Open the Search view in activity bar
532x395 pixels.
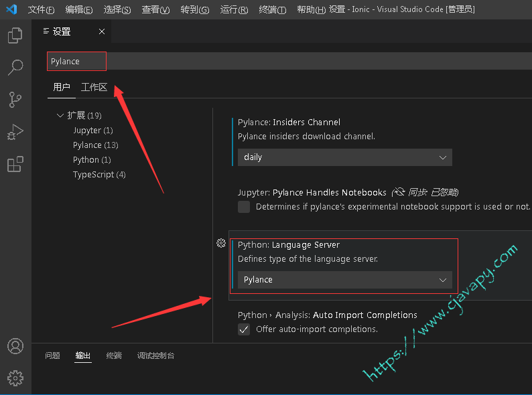[15, 67]
